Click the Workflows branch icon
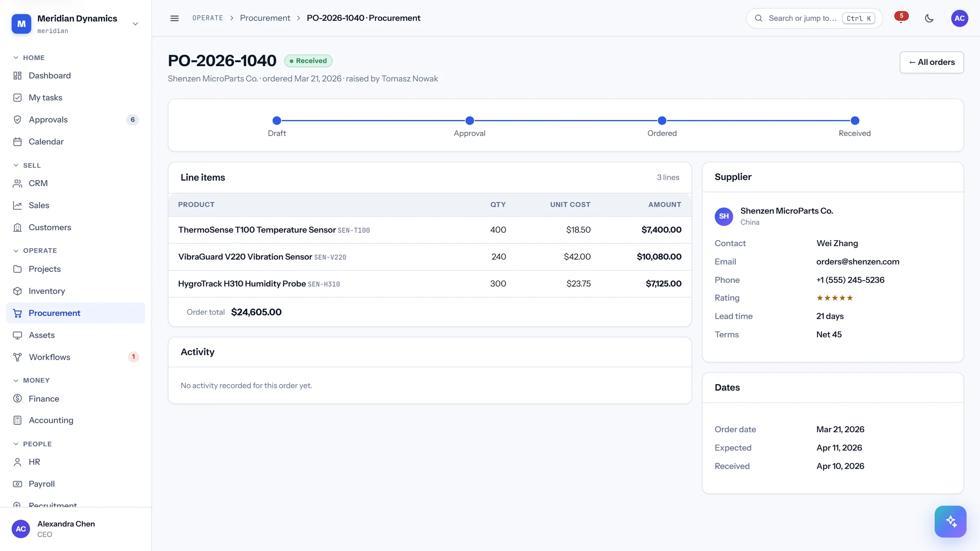Image resolution: width=980 pixels, height=551 pixels. tap(17, 357)
